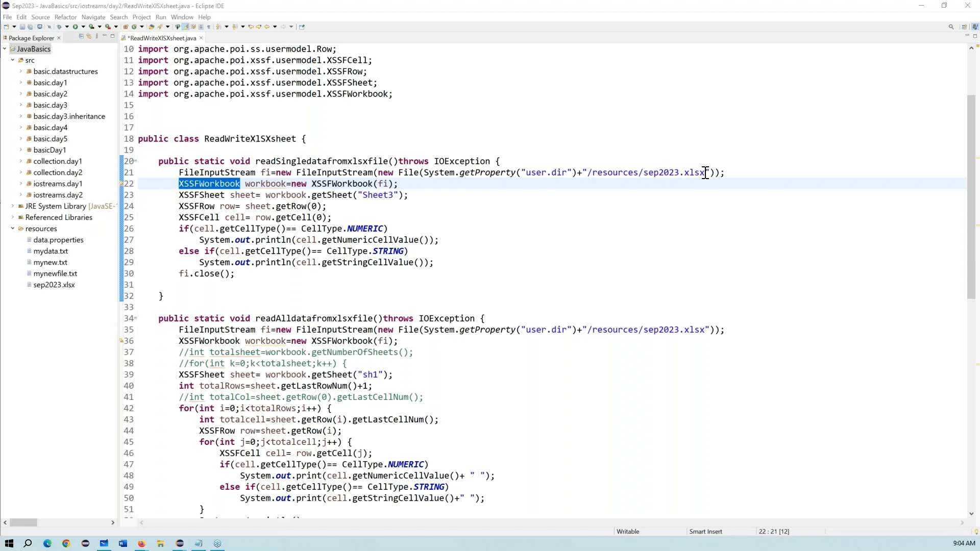Create a new Java class from the toolbar
The width and height of the screenshot is (980, 551).
click(x=134, y=27)
